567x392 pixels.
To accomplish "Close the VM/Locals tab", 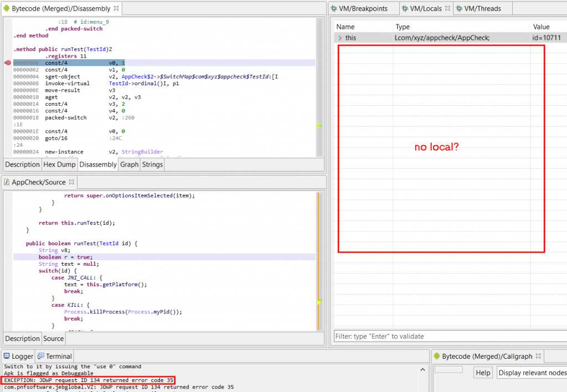I will [x=447, y=8].
